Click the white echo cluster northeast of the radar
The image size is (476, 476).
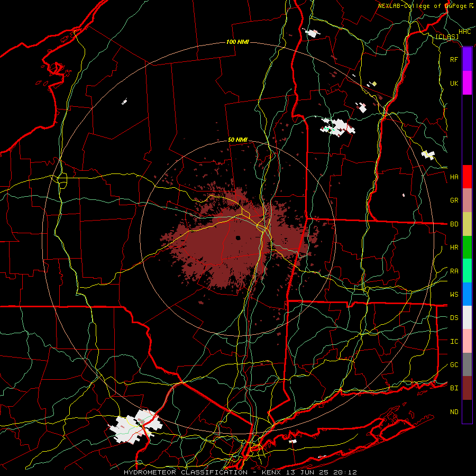pyautogui.click(x=337, y=126)
